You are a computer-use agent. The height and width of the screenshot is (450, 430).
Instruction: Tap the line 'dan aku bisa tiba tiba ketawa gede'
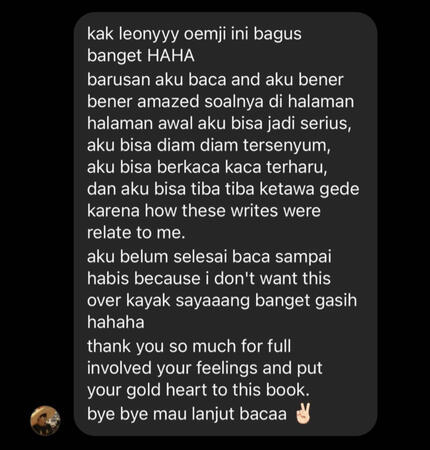click(x=223, y=189)
